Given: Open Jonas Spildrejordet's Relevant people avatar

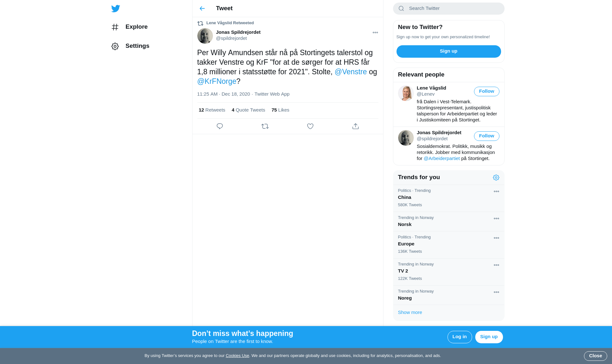Looking at the screenshot, I should click(x=406, y=138).
